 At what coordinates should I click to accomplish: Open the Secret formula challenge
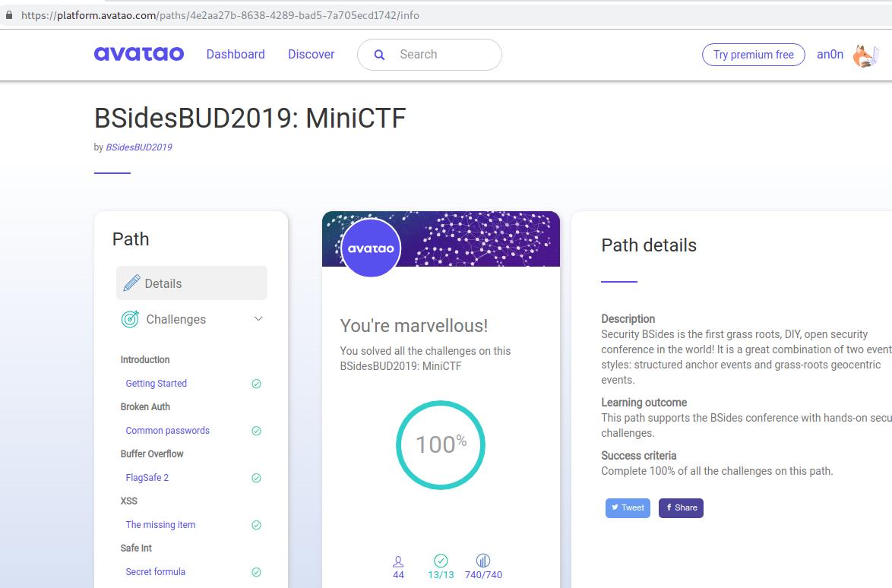(155, 572)
